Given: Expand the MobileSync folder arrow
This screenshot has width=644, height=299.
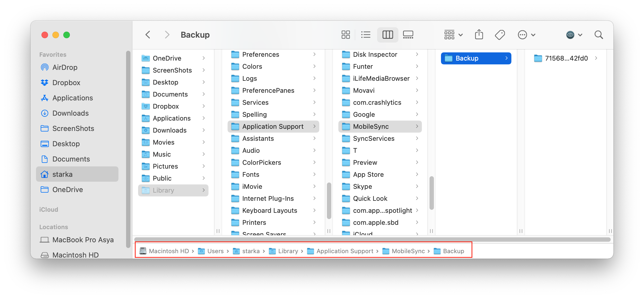Looking at the screenshot, I should click(x=419, y=127).
